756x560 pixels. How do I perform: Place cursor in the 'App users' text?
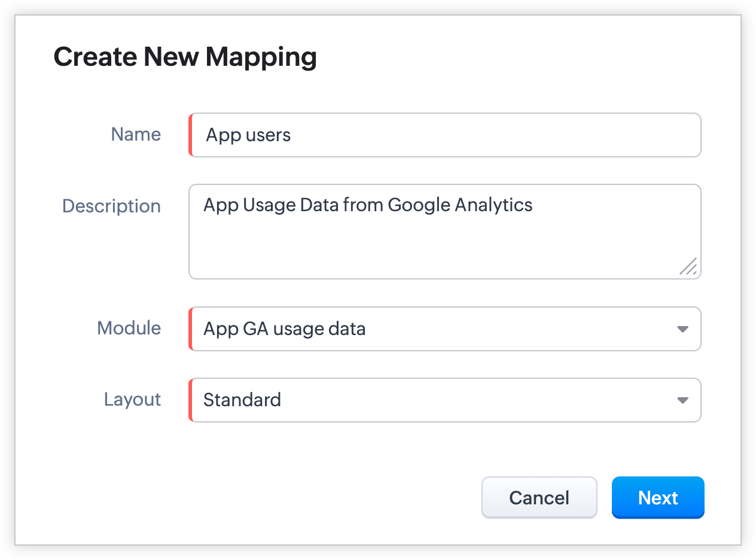[x=248, y=135]
